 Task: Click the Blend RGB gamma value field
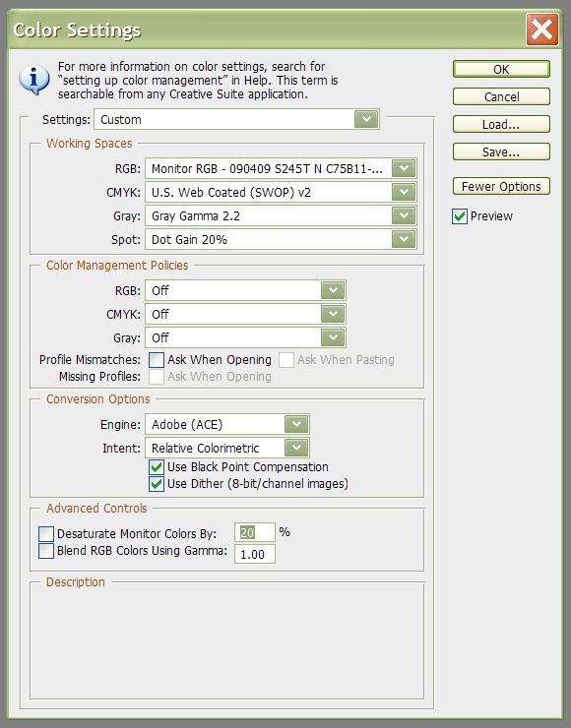pyautogui.click(x=255, y=554)
